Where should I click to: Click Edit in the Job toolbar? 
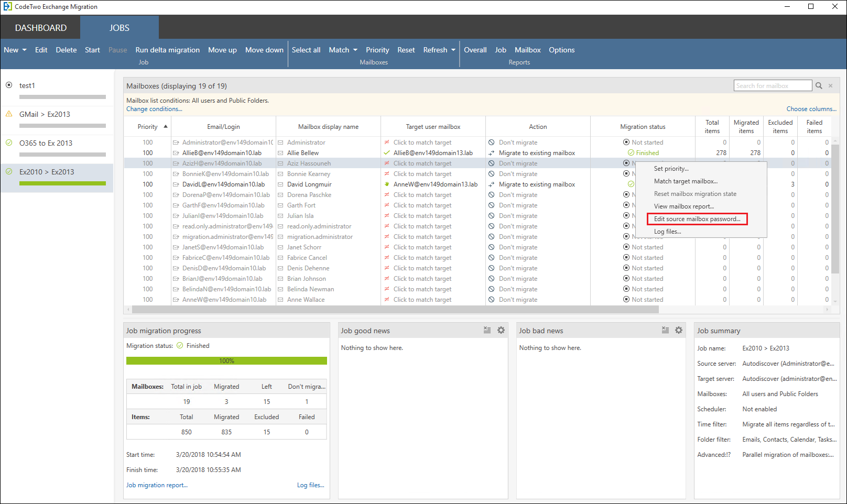(41, 50)
